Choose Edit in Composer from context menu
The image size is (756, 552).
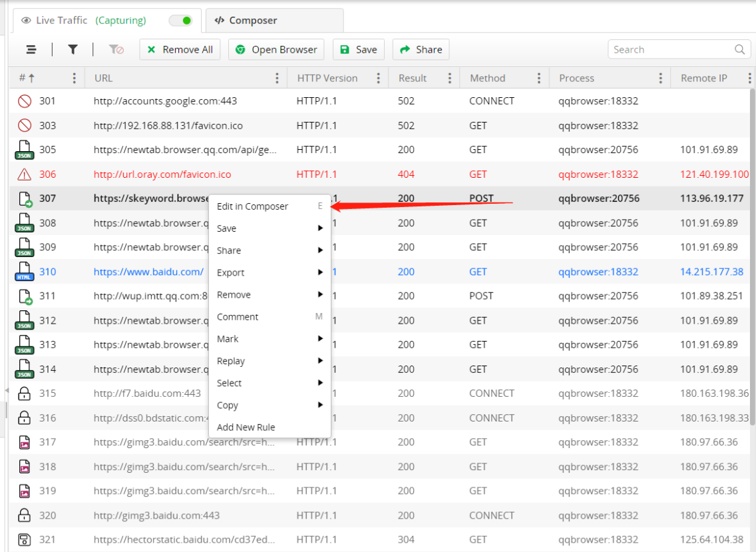(270, 206)
